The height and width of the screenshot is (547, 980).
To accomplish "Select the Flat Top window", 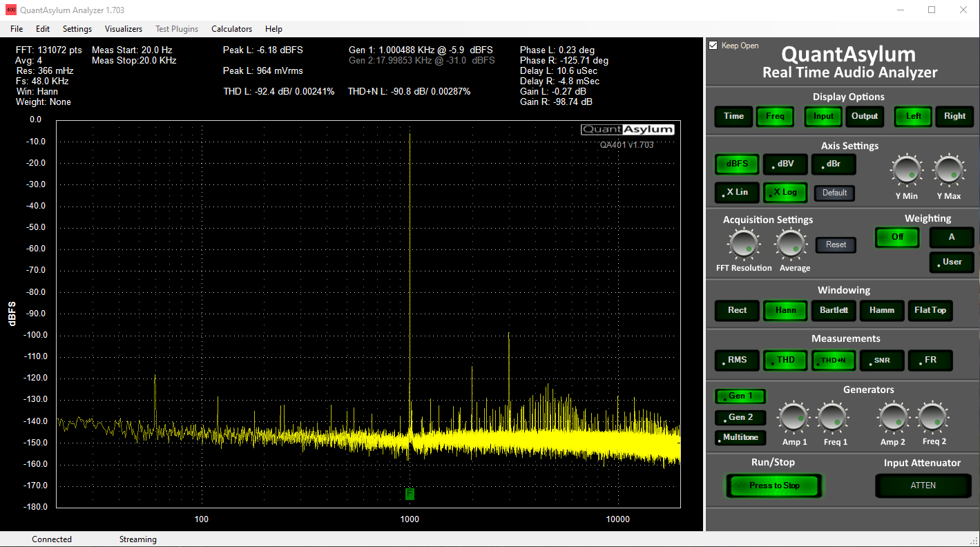I will (930, 310).
